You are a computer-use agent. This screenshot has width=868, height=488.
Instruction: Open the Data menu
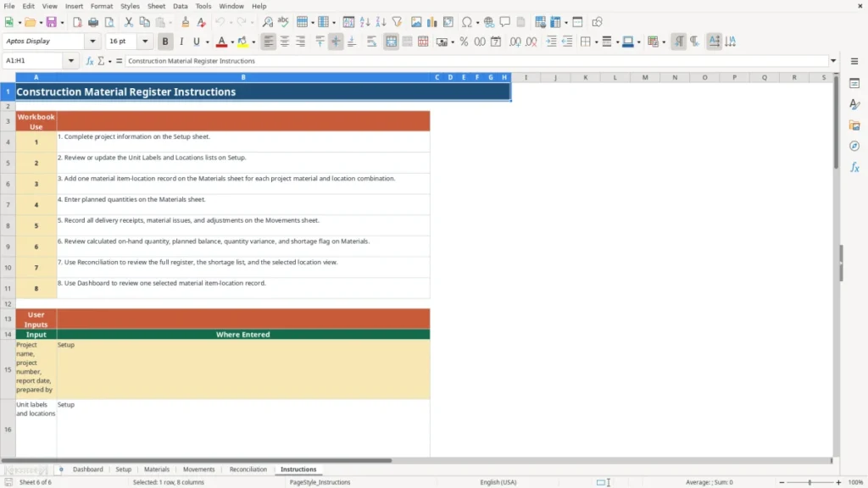[x=181, y=6]
